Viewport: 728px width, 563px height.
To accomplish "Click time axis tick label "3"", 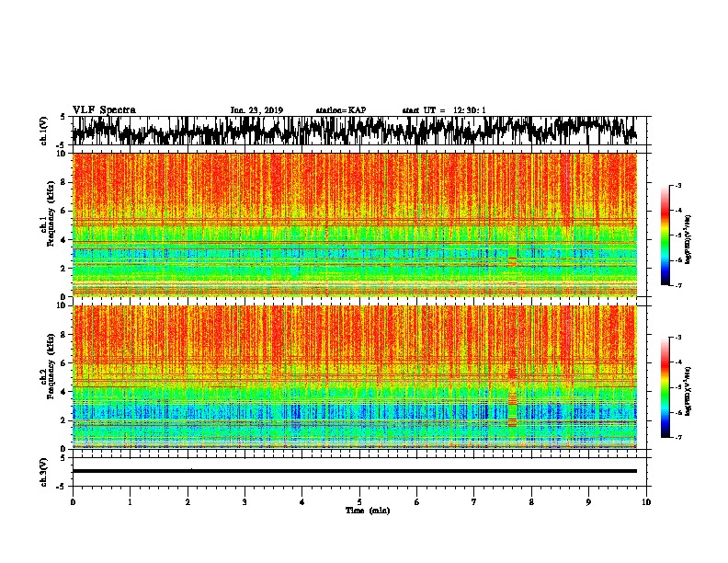I will pos(245,501).
